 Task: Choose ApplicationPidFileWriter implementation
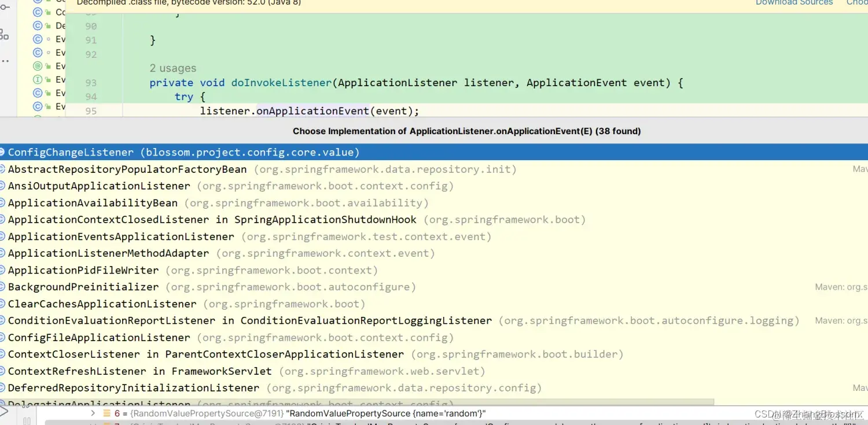click(x=434, y=270)
